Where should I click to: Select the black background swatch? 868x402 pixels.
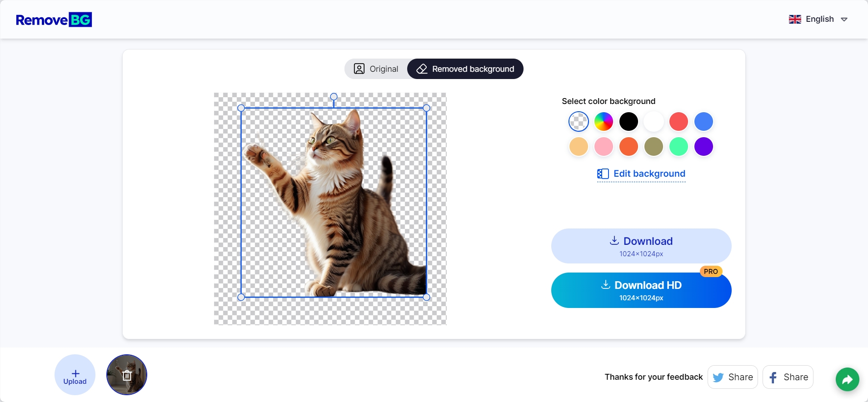tap(629, 122)
